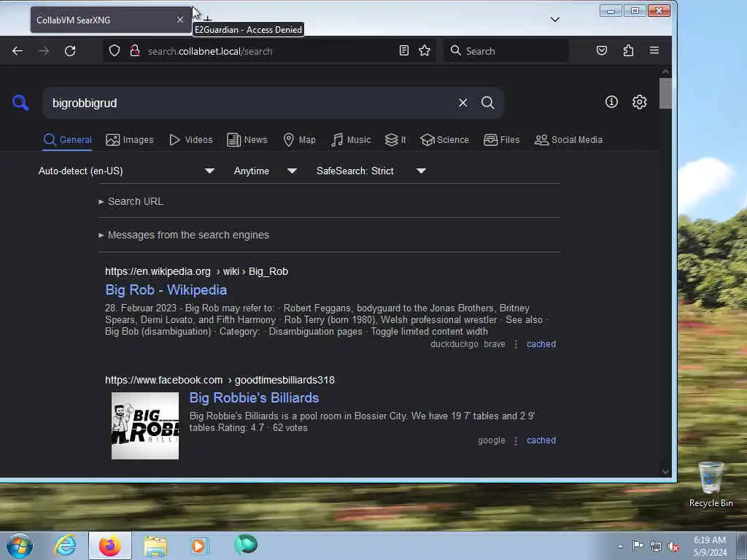Click the brave engine label
The image size is (747, 560).
click(495, 344)
